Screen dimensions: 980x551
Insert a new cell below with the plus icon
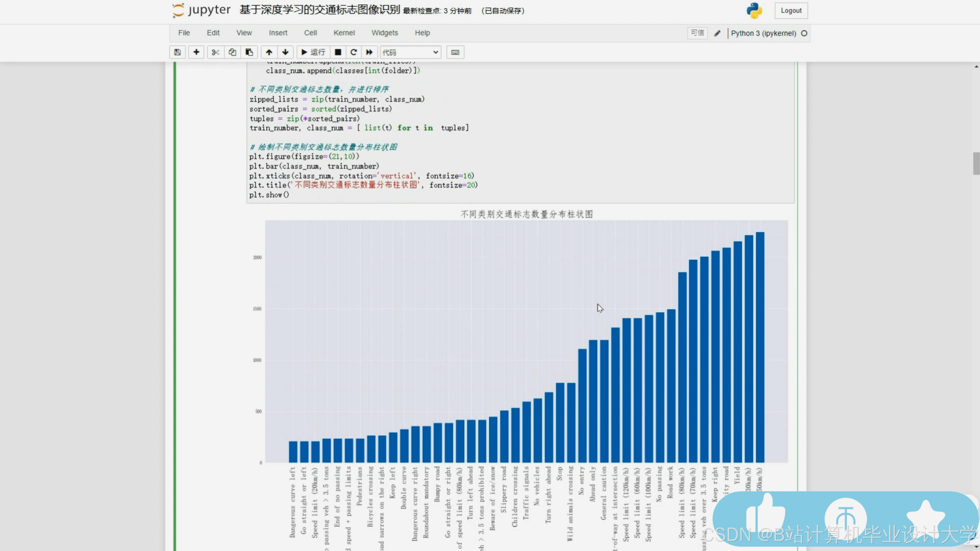(196, 52)
